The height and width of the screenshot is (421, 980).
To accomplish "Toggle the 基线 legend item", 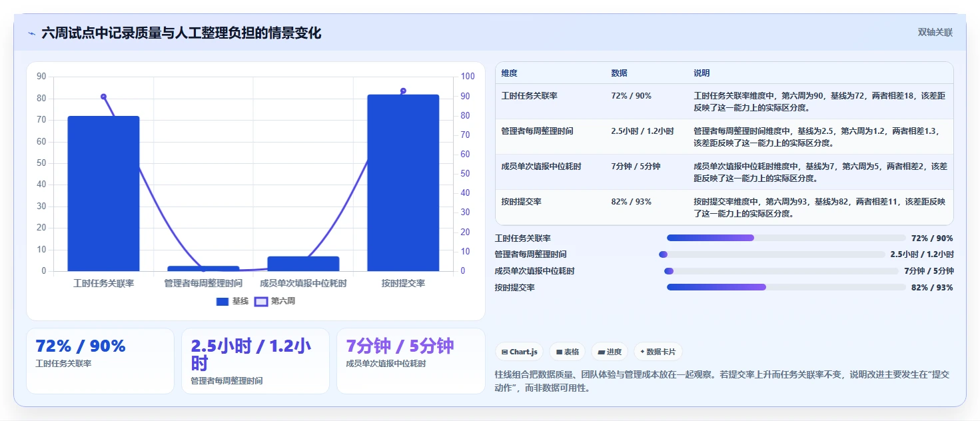I will tap(233, 301).
